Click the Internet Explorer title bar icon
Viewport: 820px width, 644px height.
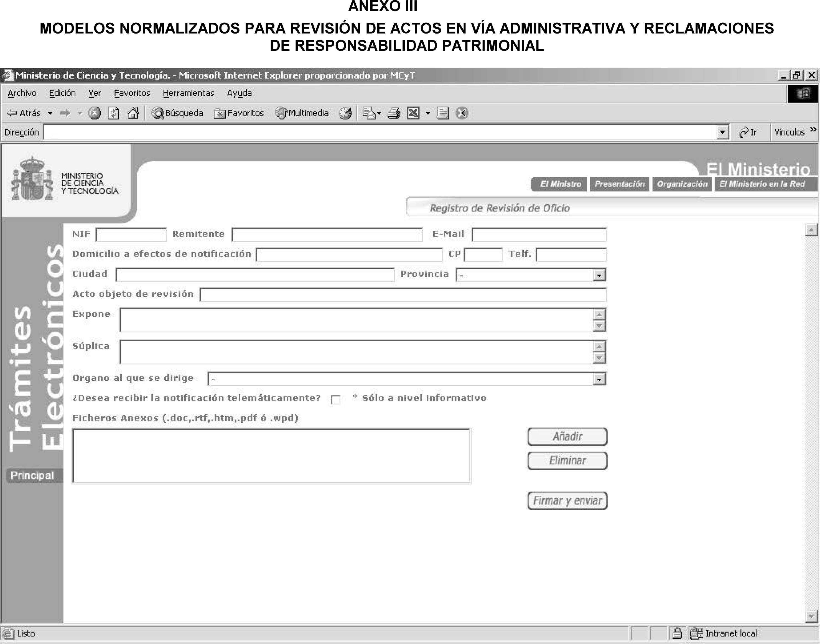(7, 75)
